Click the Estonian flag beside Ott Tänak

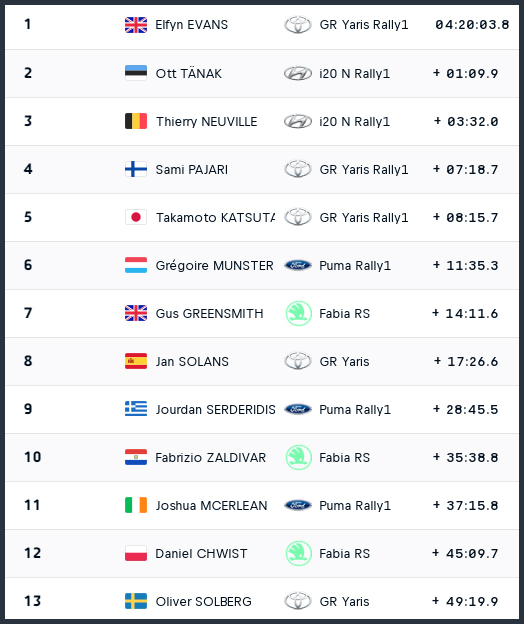pos(136,73)
